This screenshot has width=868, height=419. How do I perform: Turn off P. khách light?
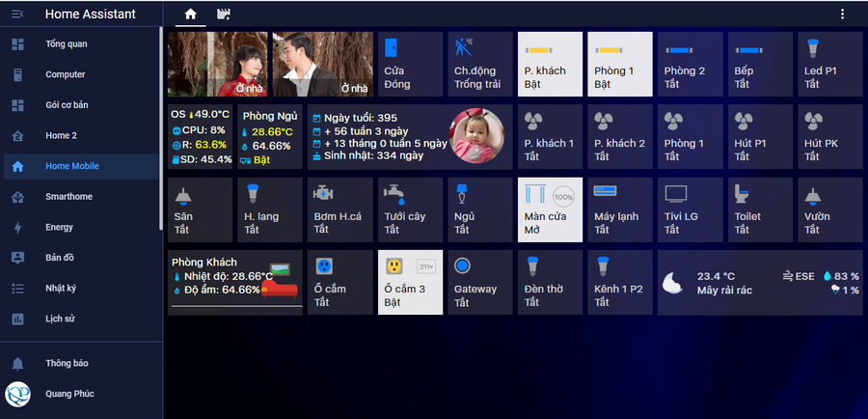(550, 64)
